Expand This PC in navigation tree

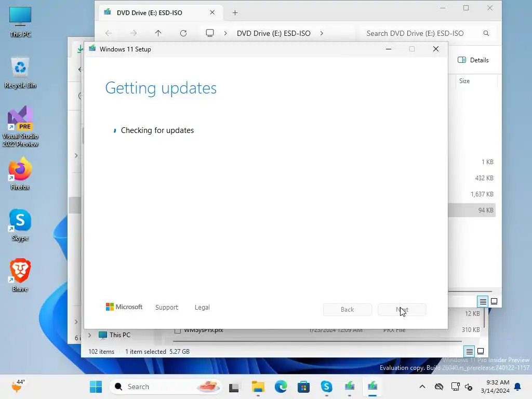[89, 335]
